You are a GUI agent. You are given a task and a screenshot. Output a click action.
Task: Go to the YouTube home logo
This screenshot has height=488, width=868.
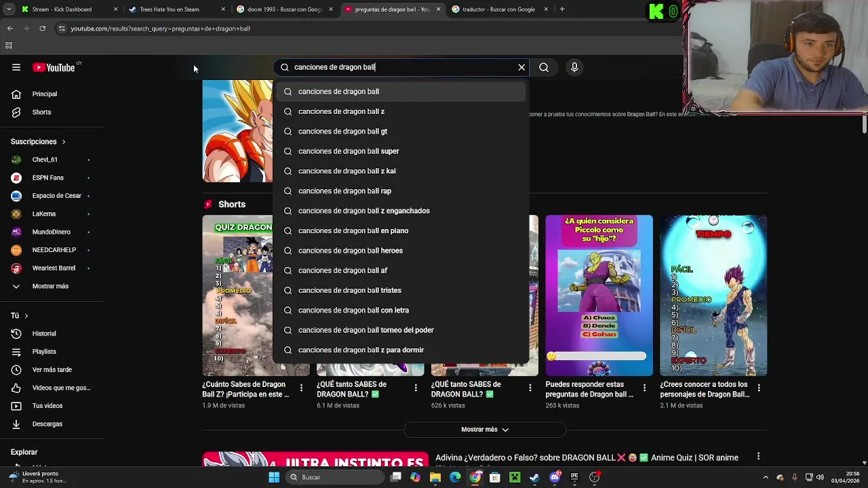tap(54, 67)
